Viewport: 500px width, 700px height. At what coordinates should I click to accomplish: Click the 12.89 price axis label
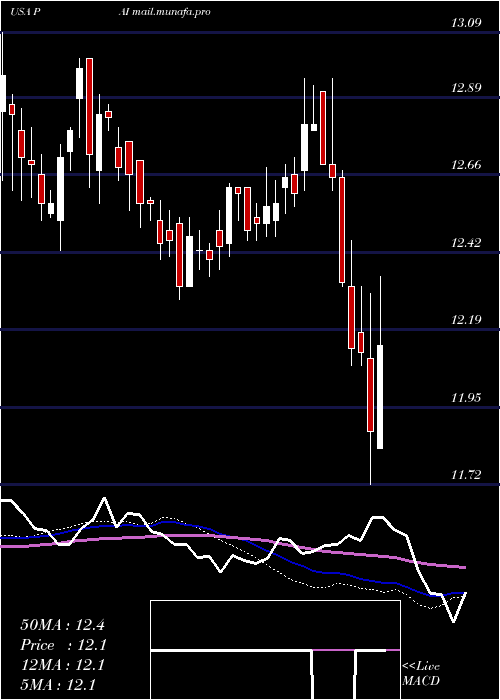(x=466, y=88)
